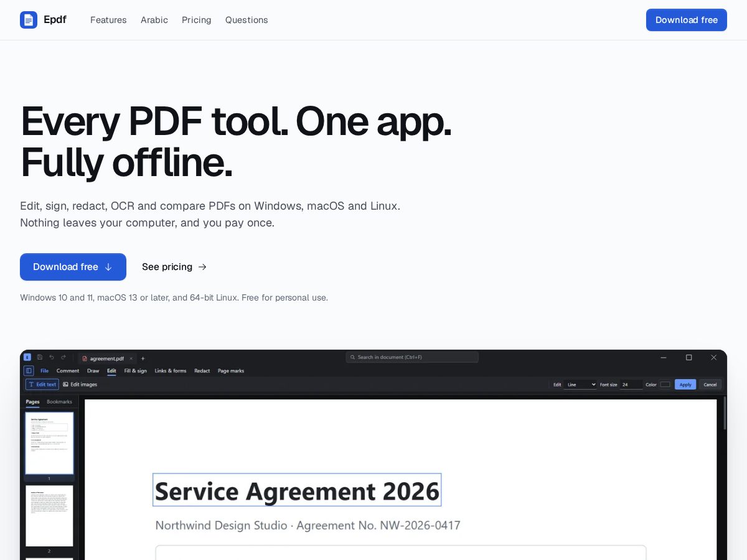Open a new tab with plus icon
This screenshot has height=560, width=747.
click(x=143, y=358)
